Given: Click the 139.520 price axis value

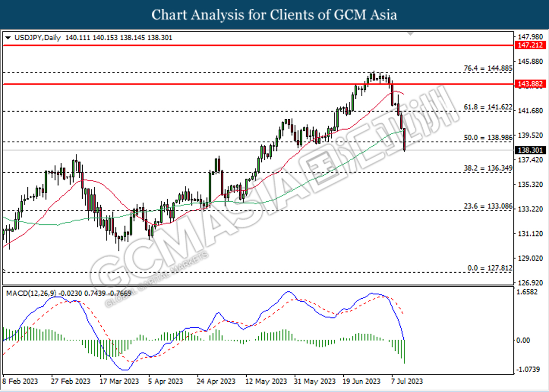Looking at the screenshot, I should (x=530, y=135).
